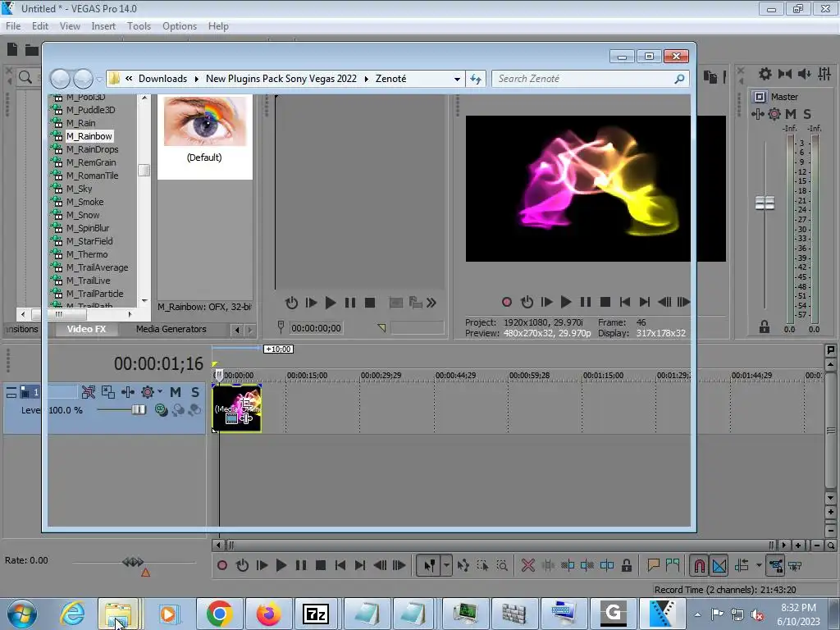Select the Selection Edit Tool
This screenshot has height=630, width=840.
482,565
